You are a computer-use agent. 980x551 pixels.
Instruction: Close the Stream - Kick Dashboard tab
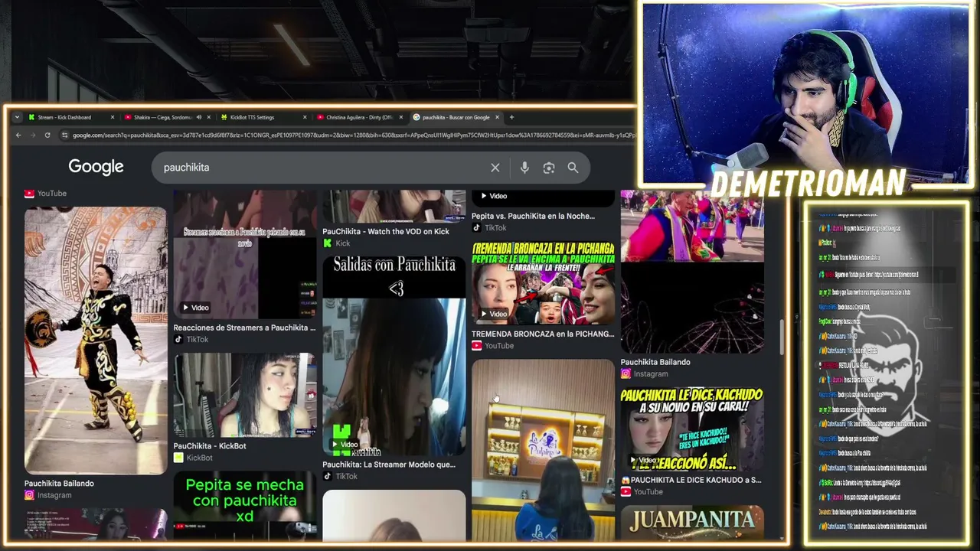[x=113, y=117]
